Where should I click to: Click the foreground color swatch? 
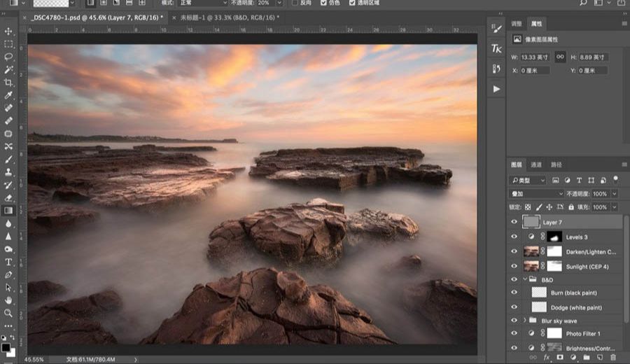tap(6, 347)
